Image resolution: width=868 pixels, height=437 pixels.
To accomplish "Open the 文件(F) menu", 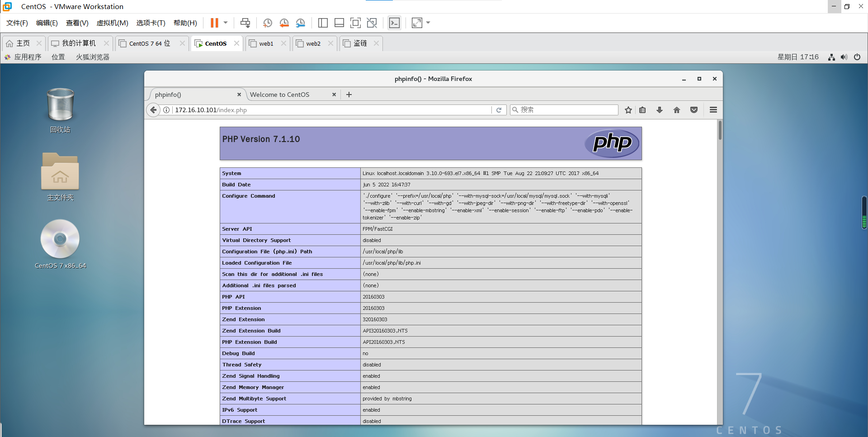I will coord(17,23).
